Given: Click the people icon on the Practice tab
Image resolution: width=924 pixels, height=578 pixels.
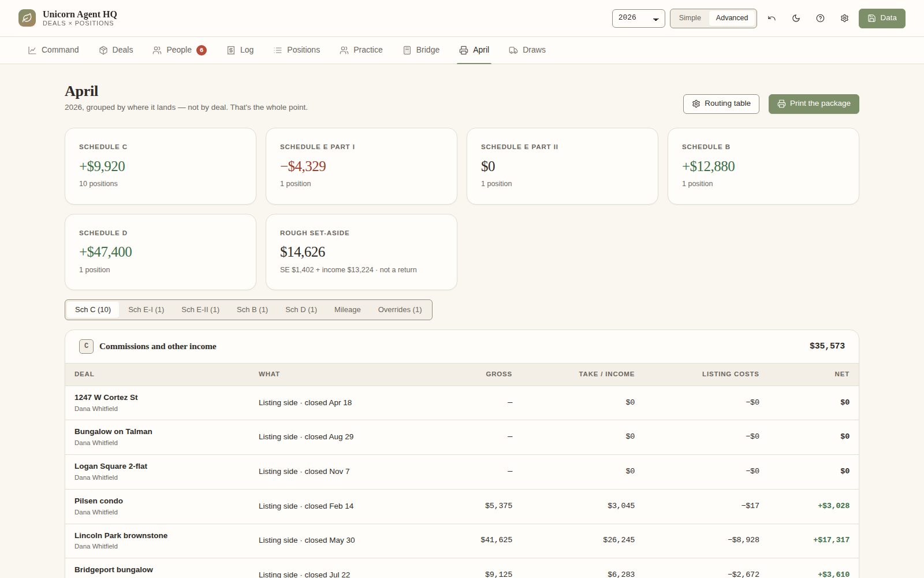Looking at the screenshot, I should coord(344,50).
